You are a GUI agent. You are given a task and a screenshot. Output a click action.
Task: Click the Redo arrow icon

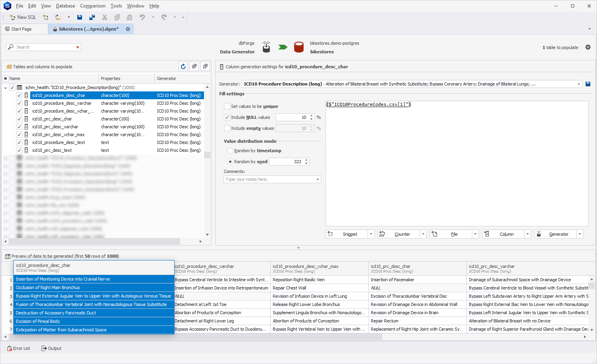pyautogui.click(x=164, y=17)
